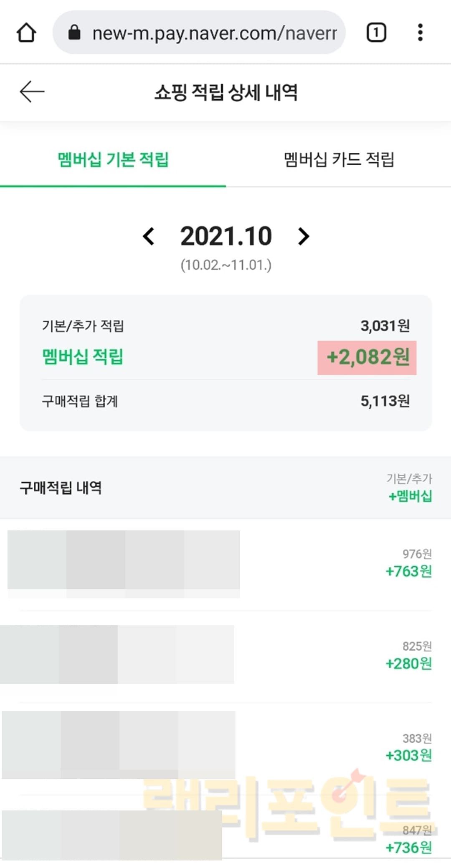451x868 pixels.
Task: Open the second purchase item thumbnail
Action: pos(117,654)
